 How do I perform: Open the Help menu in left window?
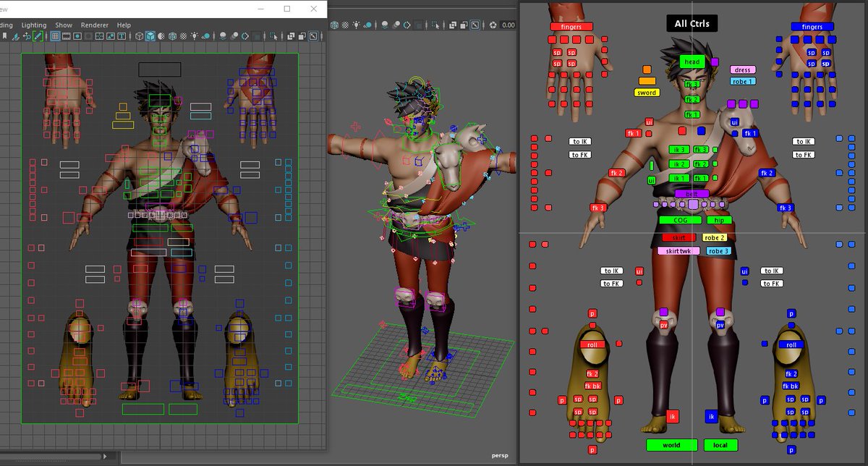[x=124, y=25]
